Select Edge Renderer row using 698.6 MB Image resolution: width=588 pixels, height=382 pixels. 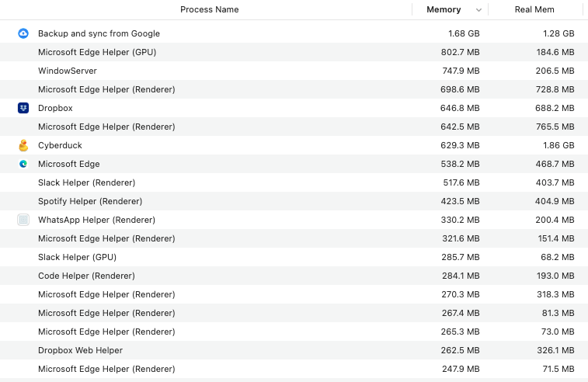click(294, 89)
